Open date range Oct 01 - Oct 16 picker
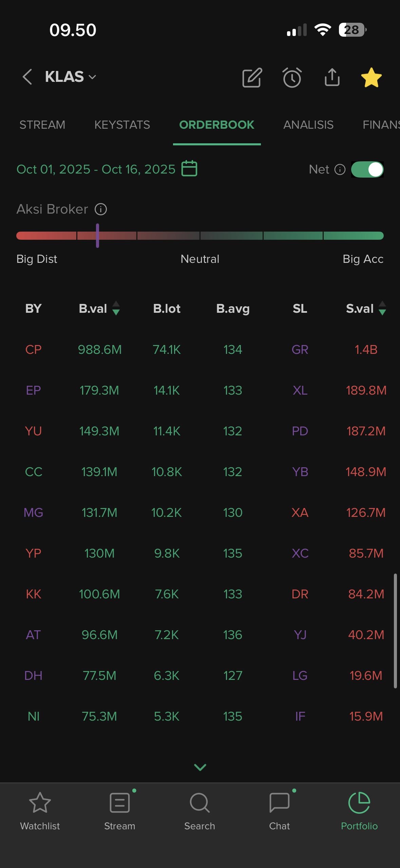 tap(96, 169)
